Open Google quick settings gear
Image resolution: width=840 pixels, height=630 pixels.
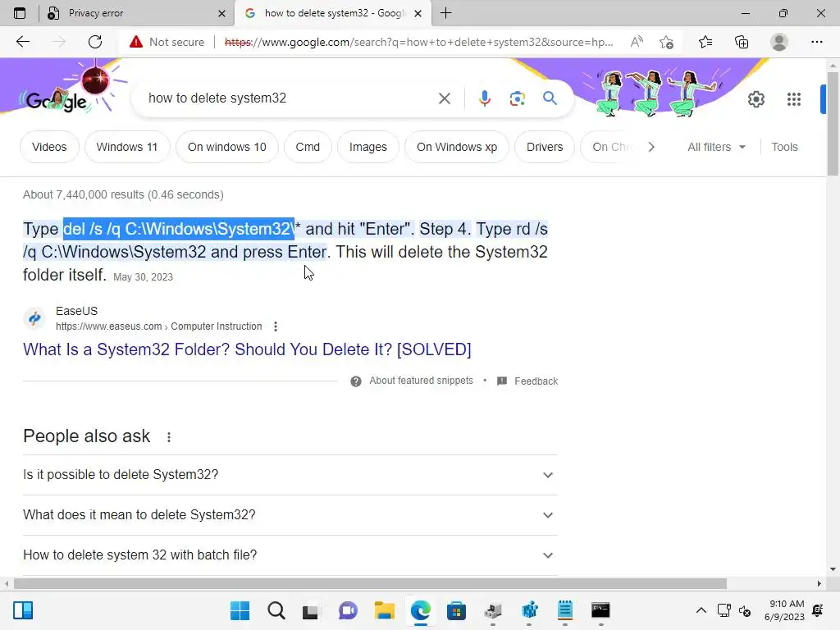(x=756, y=99)
